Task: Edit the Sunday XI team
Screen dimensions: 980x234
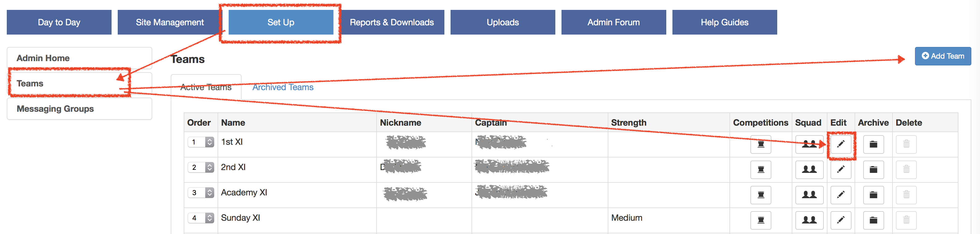Action: coord(840,220)
